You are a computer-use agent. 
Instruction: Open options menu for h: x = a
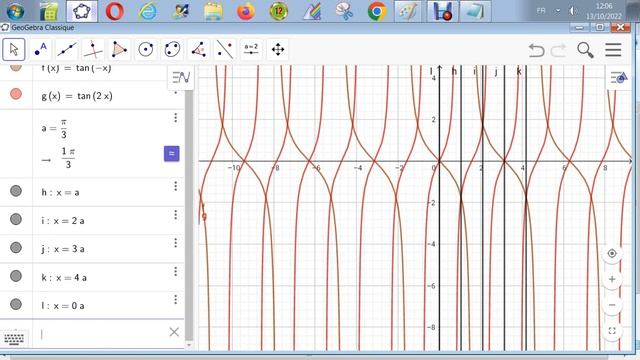pyautogui.click(x=176, y=186)
